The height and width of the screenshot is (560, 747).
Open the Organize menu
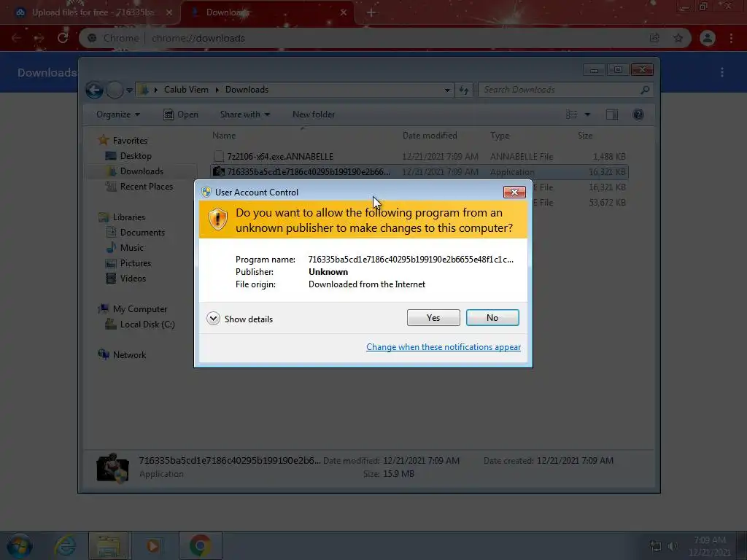117,114
